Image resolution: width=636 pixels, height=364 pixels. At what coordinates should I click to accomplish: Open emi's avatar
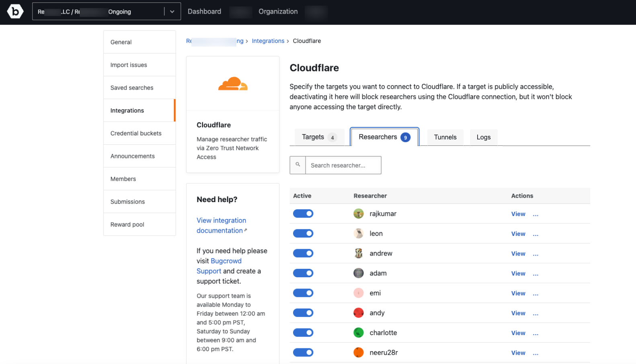coord(358,293)
